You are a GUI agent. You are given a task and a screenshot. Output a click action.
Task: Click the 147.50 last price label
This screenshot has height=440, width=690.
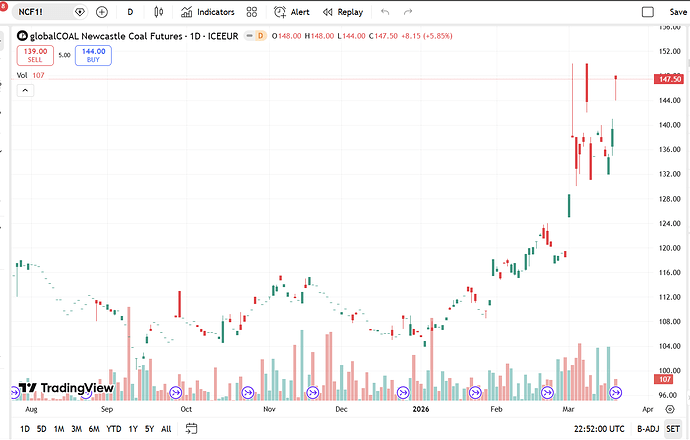pos(669,79)
